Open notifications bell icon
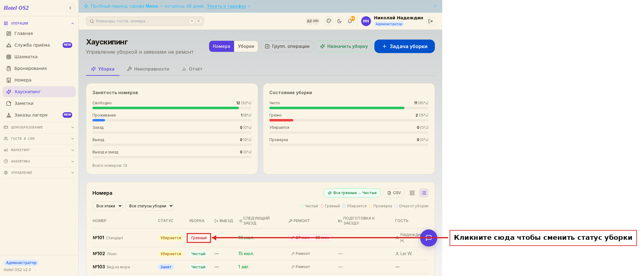 (350, 21)
